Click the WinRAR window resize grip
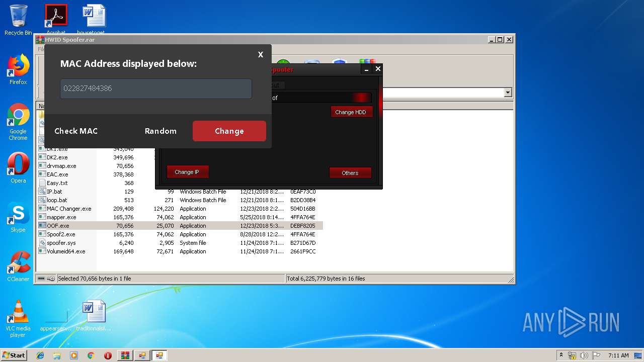This screenshot has width=644, height=362. [x=511, y=280]
